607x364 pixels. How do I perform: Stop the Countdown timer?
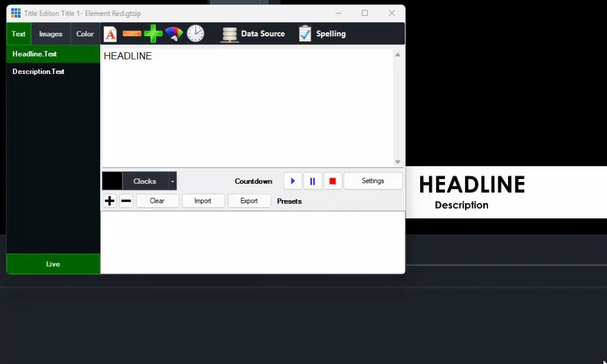(x=333, y=181)
